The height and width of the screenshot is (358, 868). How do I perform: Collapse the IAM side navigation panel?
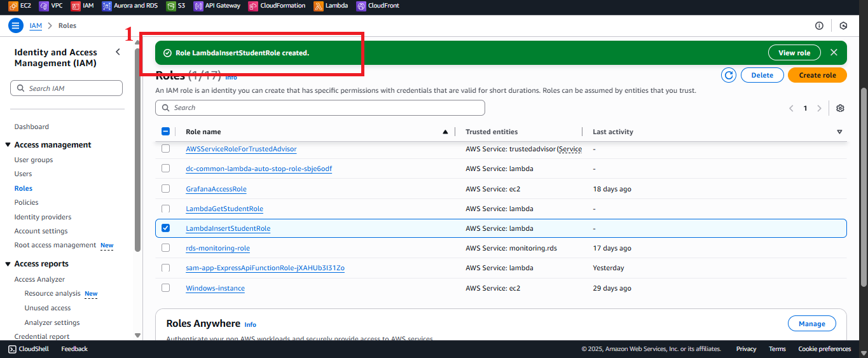tap(118, 52)
